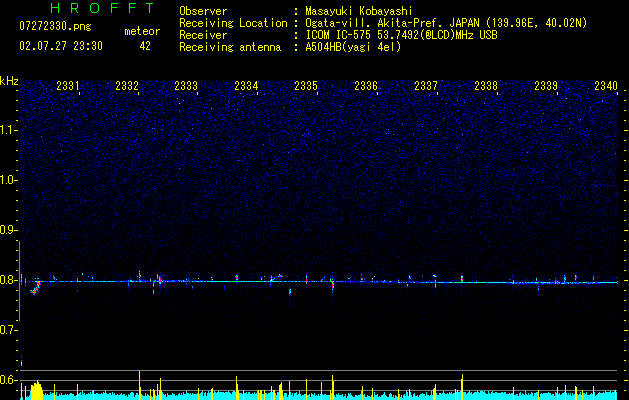This screenshot has width=629, height=400.
Task: Click the 2337 time marker
Action: 426,85
